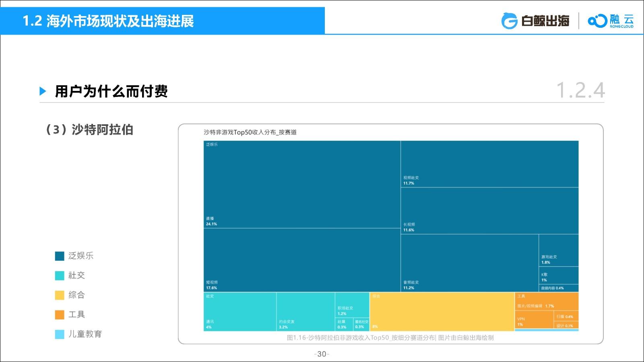Click the 直播 24.1% treemap block
Screen dimensions: 644x362
[x=302, y=184]
